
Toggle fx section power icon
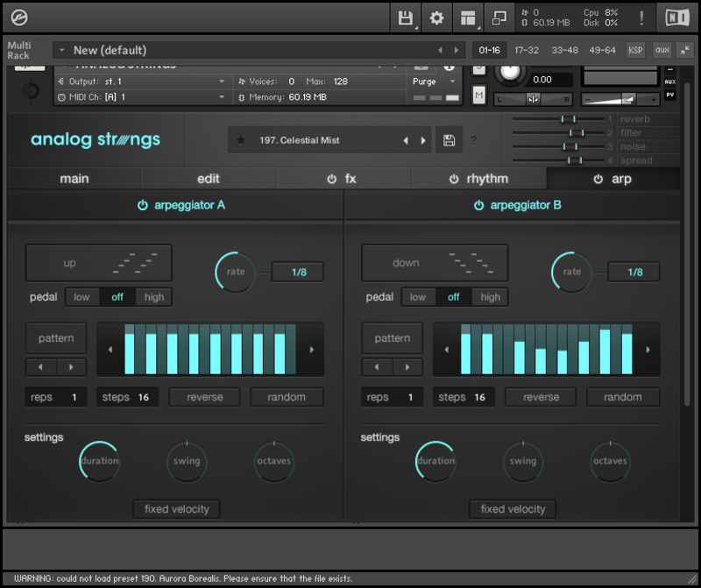coord(331,179)
